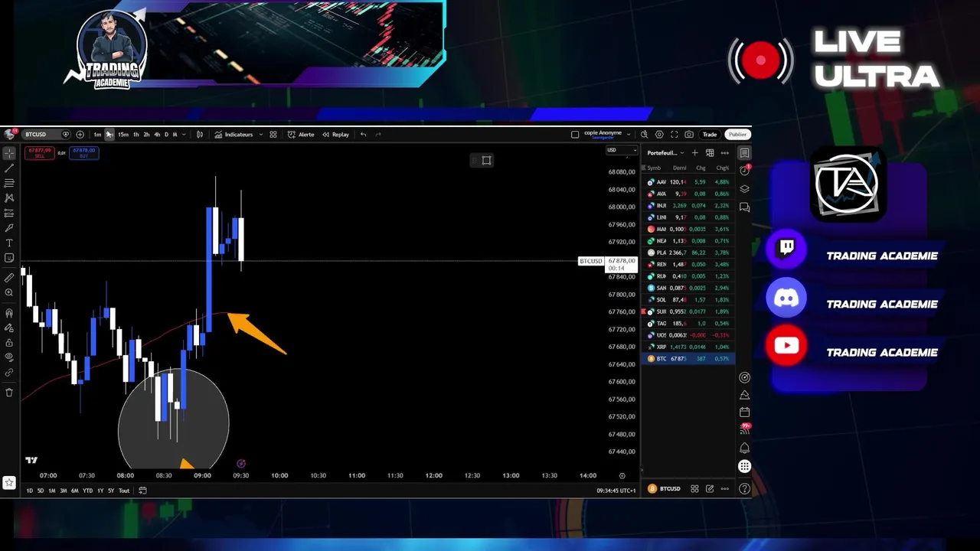Open the USD currency dropdown

(621, 150)
